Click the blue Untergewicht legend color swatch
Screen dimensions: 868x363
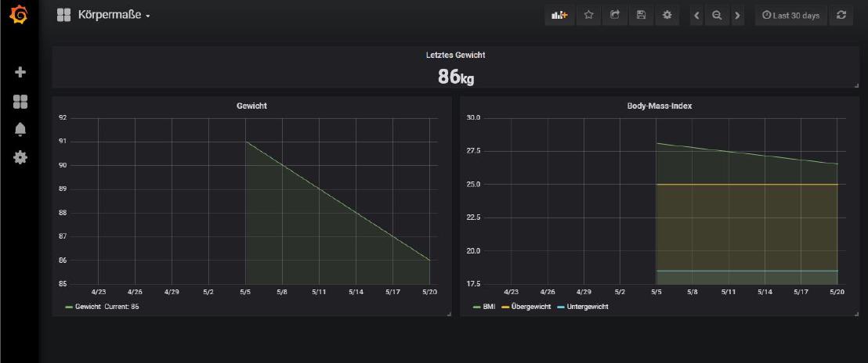tap(559, 307)
